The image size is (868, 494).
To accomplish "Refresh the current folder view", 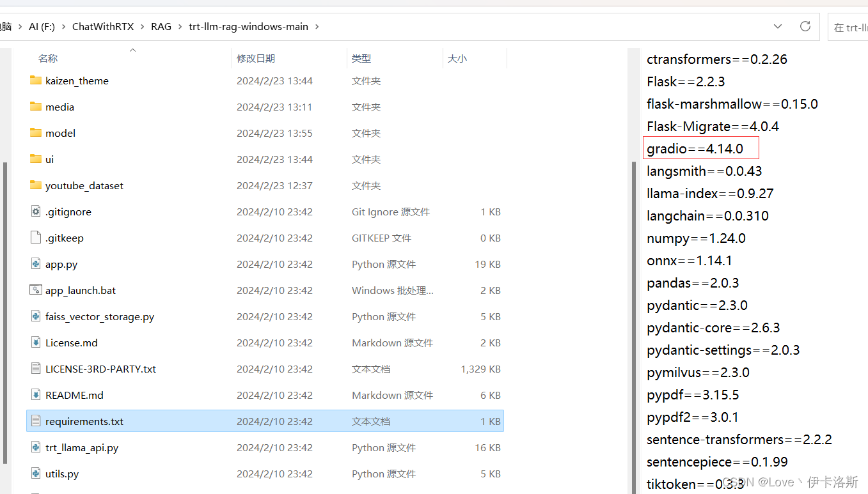I will (805, 27).
